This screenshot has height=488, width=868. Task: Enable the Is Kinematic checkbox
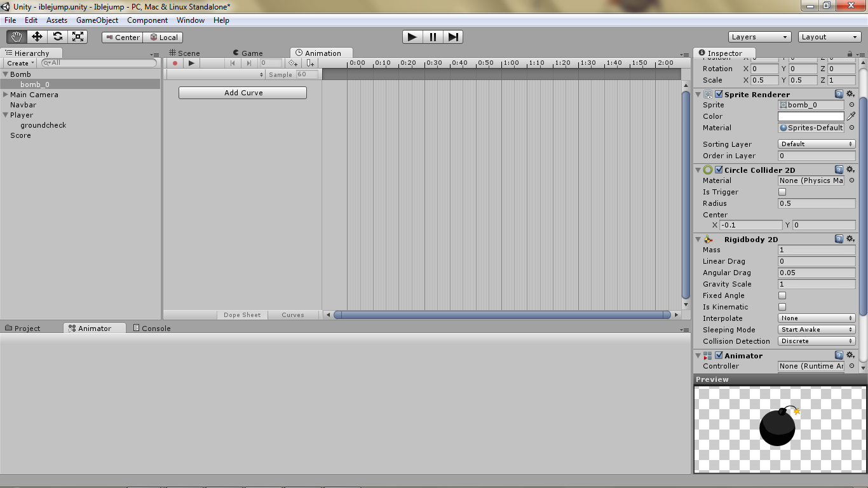click(782, 307)
